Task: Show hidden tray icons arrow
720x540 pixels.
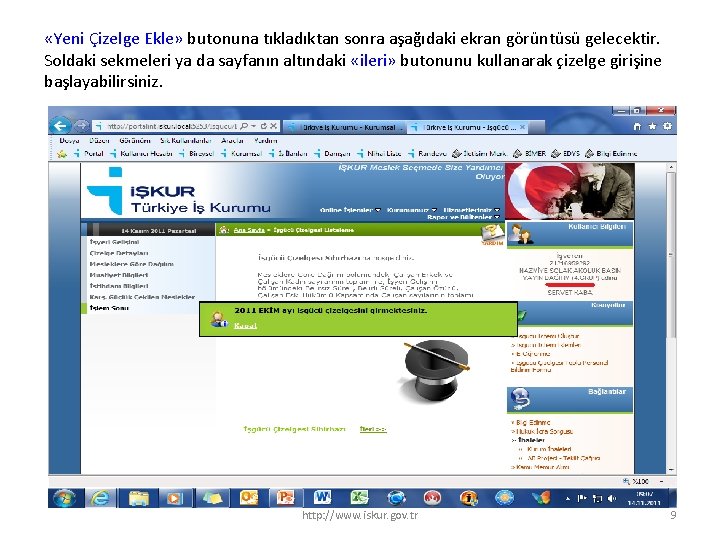Action: tap(568, 498)
